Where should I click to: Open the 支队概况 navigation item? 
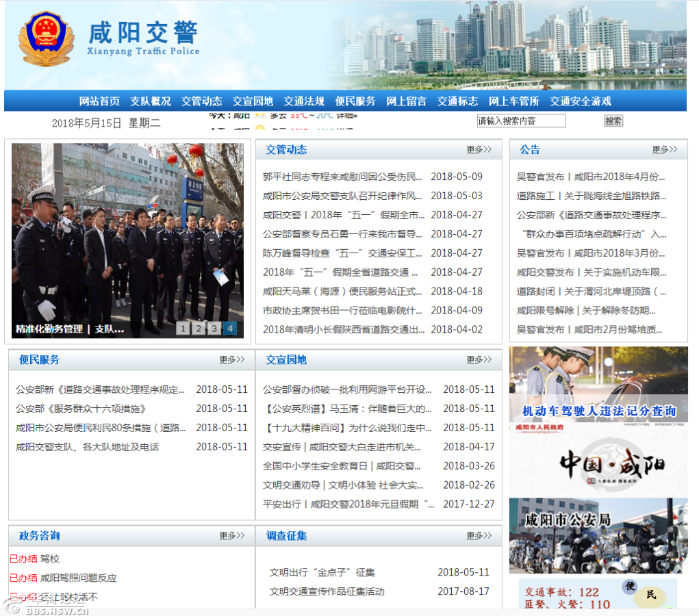[x=150, y=101]
